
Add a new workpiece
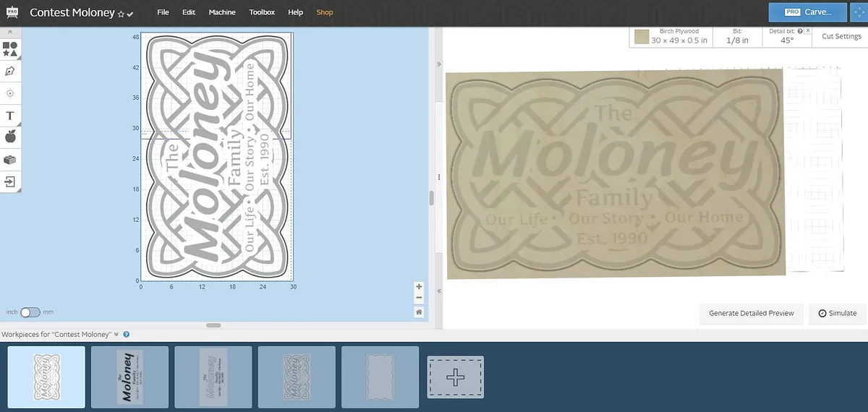pos(455,377)
